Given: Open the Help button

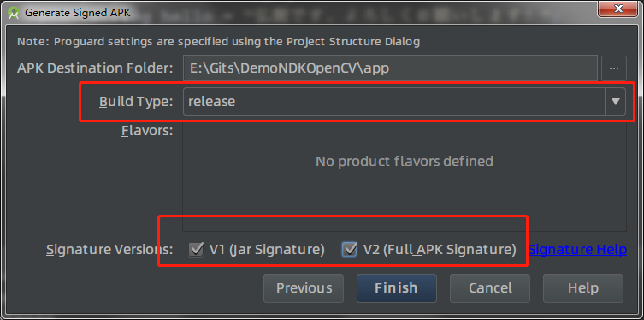Looking at the screenshot, I should (583, 288).
